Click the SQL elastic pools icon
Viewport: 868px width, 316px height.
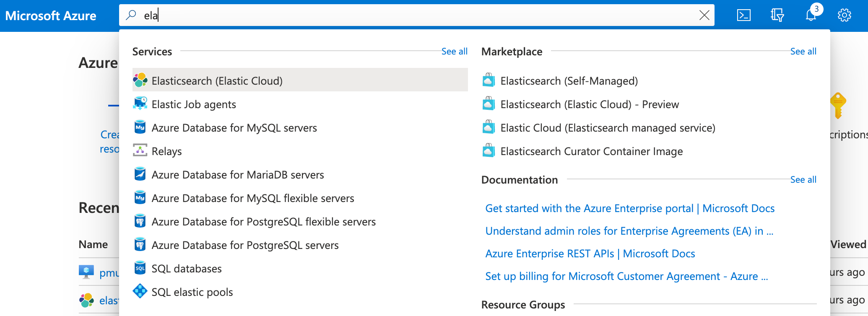pos(140,291)
